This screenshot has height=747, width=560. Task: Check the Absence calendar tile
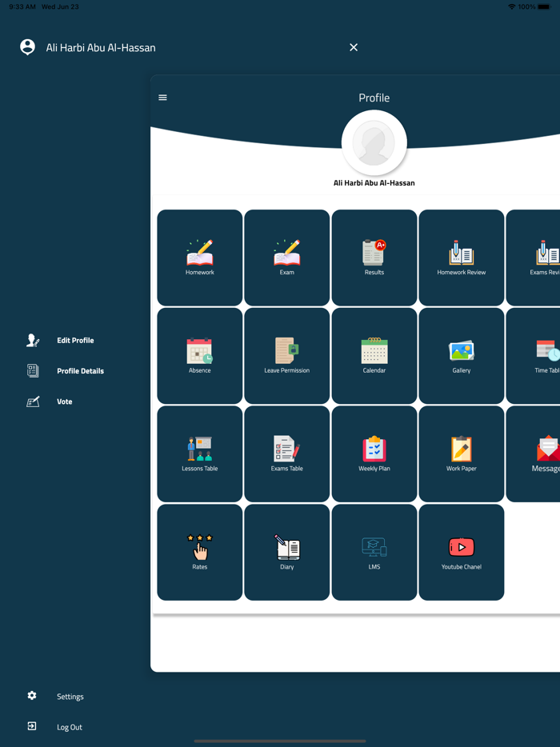(199, 356)
